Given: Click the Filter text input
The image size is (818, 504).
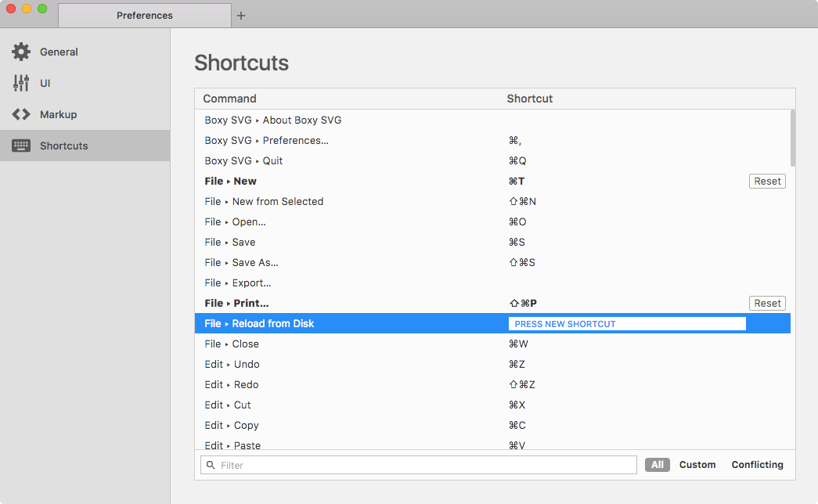Looking at the screenshot, I should (418, 465).
